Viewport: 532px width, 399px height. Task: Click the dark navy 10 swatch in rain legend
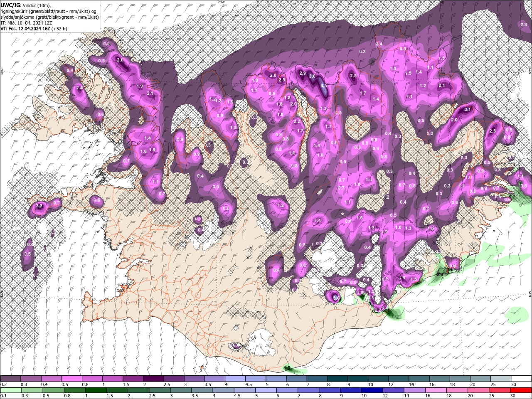click(371, 390)
